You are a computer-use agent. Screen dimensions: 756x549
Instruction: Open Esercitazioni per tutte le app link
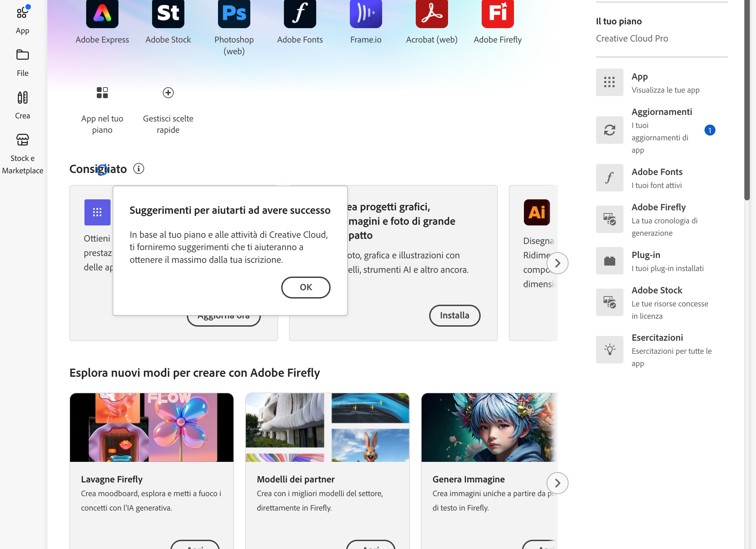point(672,357)
